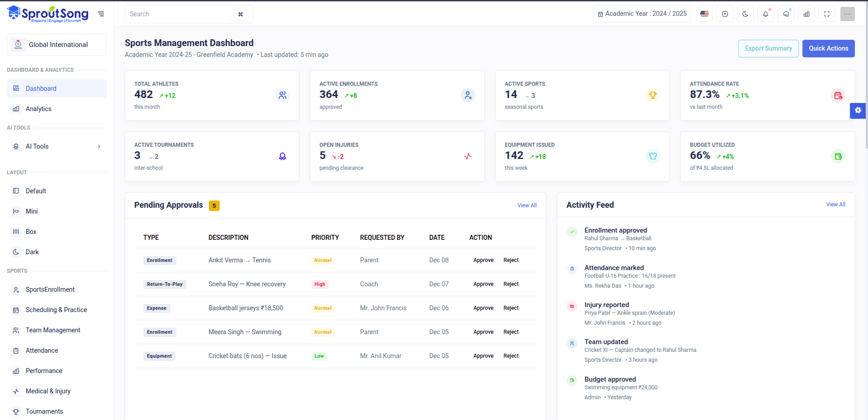Screen dimensions: 868x420
Task: Click the Open Injuries pulse icon
Action: [468, 156]
